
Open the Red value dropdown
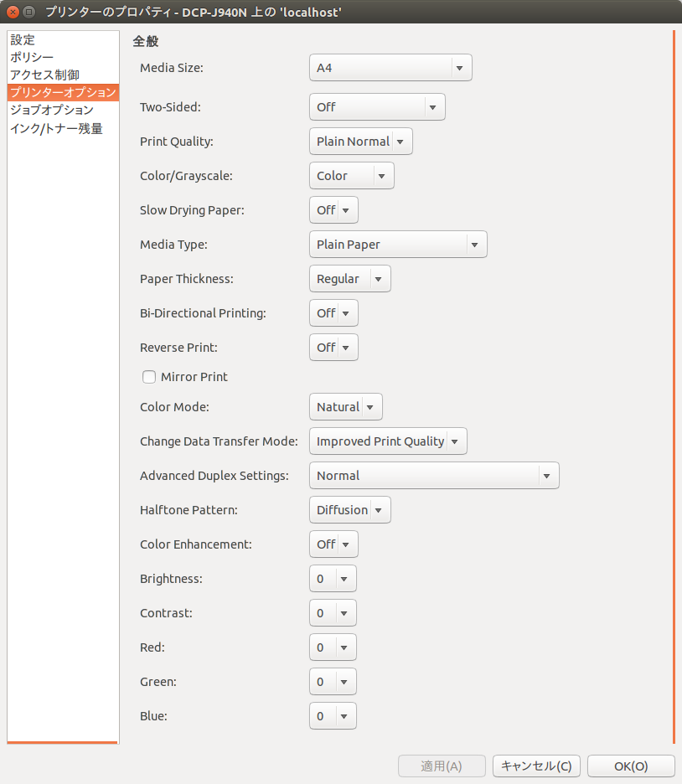[x=333, y=647]
